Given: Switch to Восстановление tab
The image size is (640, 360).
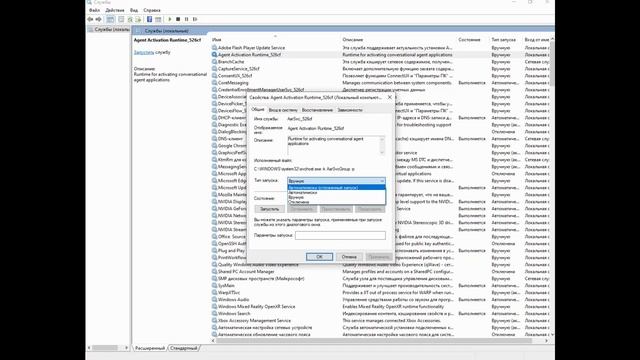Looking at the screenshot, I should [317, 110].
